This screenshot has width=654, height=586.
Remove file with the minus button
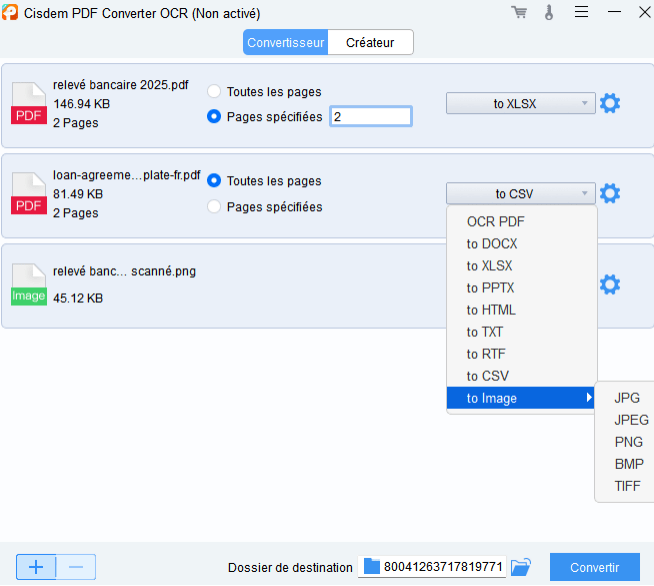click(76, 567)
